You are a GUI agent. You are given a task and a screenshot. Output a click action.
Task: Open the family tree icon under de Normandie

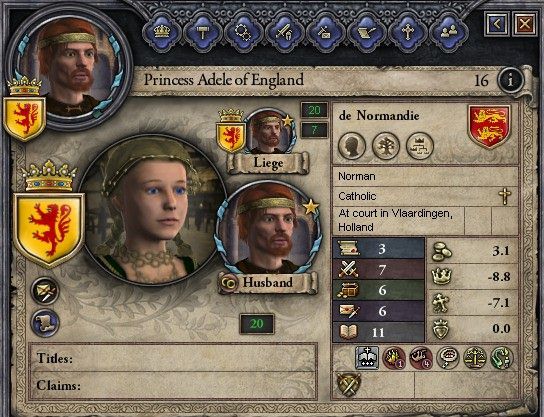(x=386, y=146)
